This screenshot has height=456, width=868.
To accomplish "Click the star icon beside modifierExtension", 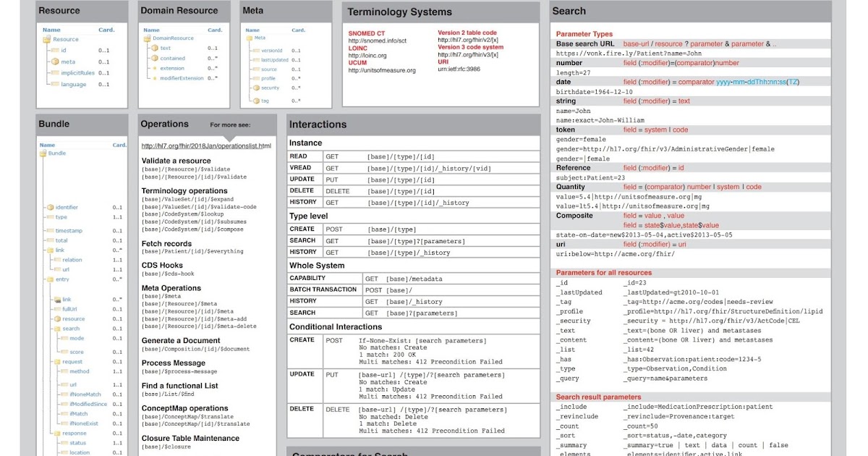I will point(153,78).
